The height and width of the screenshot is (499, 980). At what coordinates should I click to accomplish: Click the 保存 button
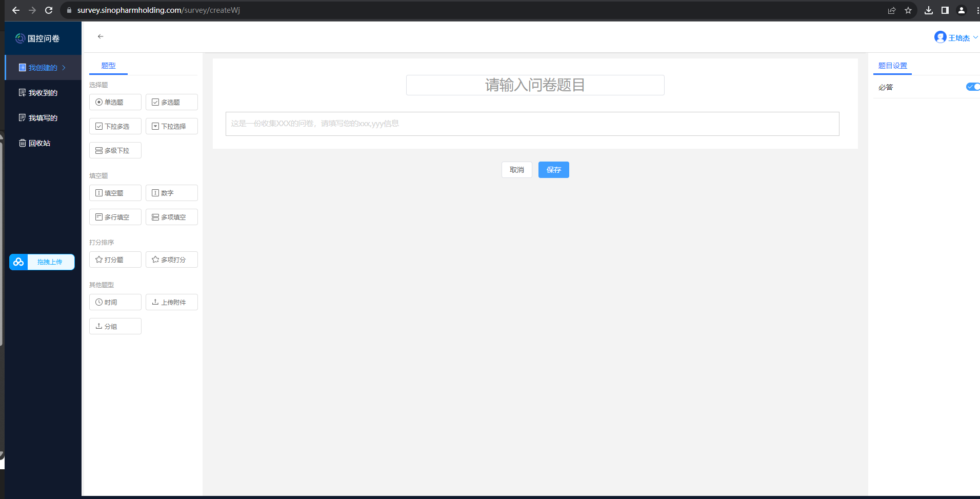pos(554,170)
